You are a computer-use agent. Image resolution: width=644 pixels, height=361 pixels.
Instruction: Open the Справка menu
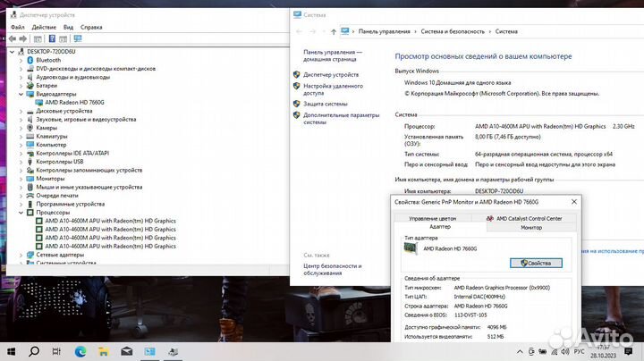91,27
